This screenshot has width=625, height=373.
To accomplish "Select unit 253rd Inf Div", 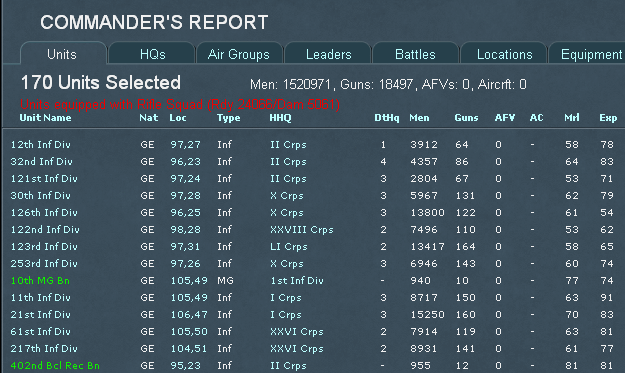I will pos(44,264).
